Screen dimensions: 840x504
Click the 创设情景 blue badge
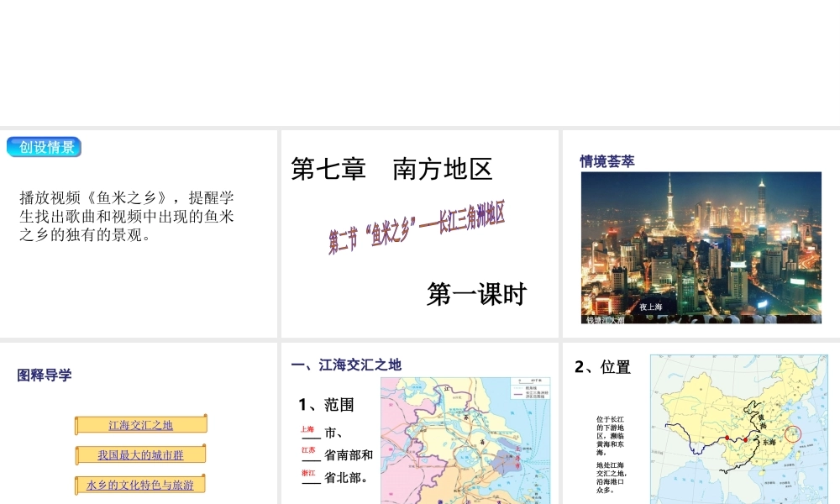44,147
